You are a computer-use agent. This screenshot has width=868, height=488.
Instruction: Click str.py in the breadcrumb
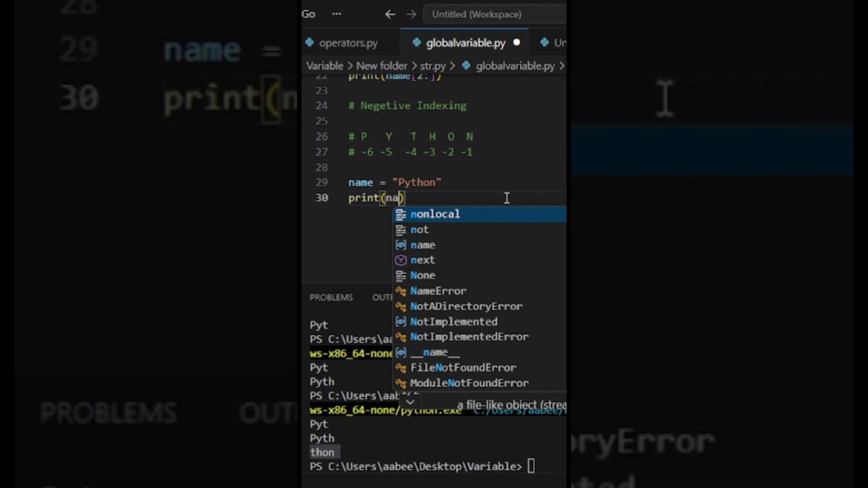(x=433, y=66)
